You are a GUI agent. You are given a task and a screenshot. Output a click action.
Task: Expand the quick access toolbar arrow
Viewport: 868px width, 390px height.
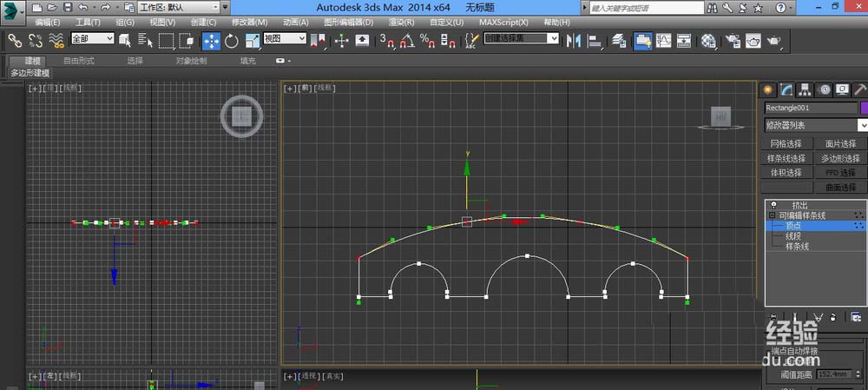pyautogui.click(x=225, y=7)
